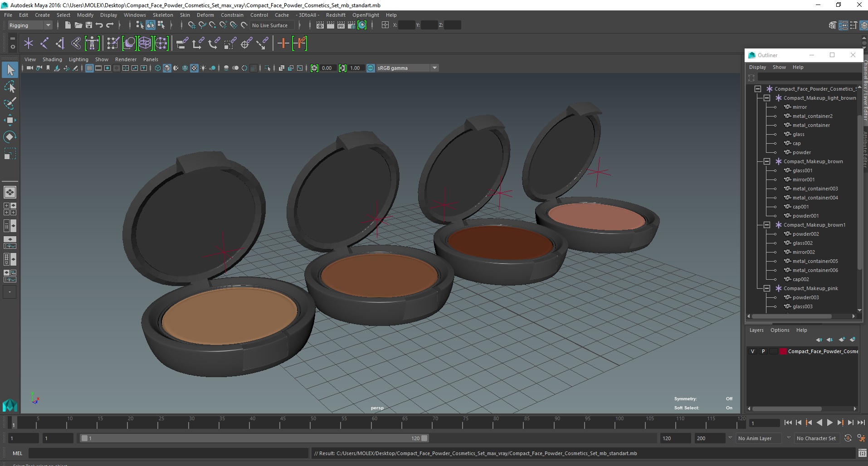Activate the Create Joint tool

coord(44,44)
